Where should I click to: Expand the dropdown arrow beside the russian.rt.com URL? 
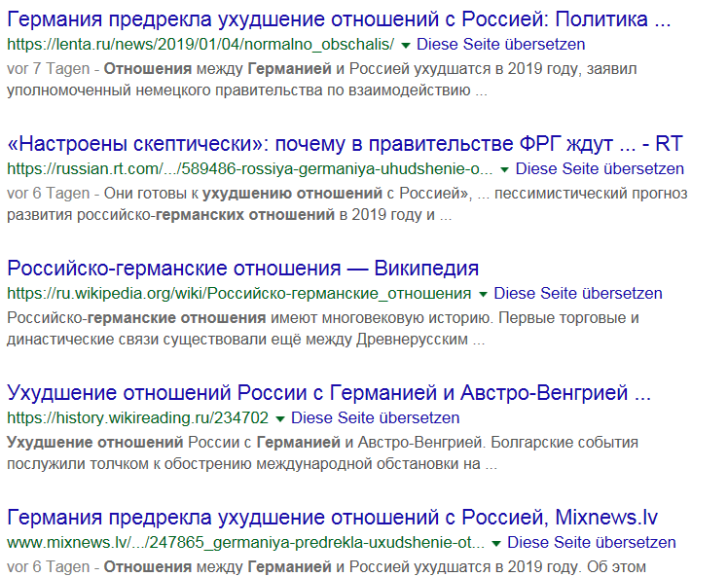tap(503, 169)
